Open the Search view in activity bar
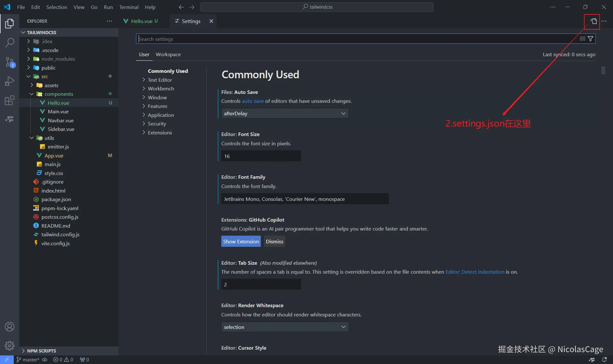This screenshot has height=364, width=613. click(10, 42)
